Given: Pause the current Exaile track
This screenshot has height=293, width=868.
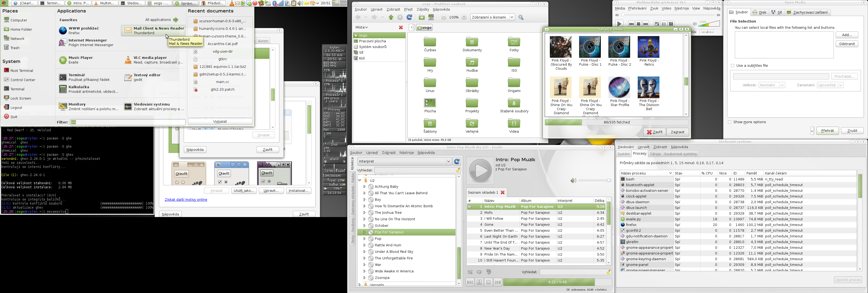Looking at the screenshot, I should pos(479,282).
